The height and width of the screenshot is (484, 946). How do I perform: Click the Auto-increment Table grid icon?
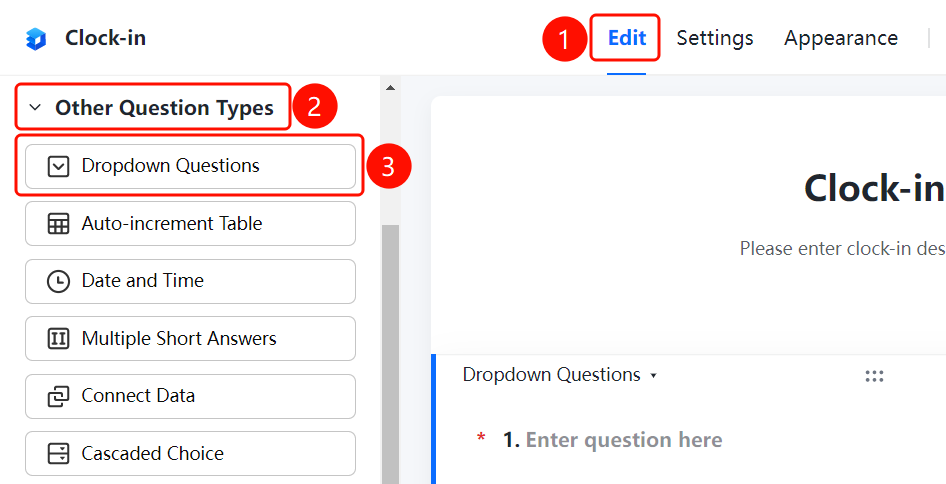pyautogui.click(x=59, y=224)
